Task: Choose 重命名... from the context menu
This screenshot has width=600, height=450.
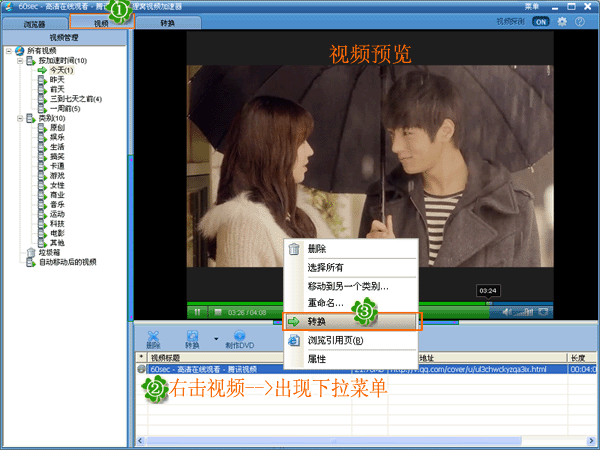Action: pyautogui.click(x=351, y=303)
